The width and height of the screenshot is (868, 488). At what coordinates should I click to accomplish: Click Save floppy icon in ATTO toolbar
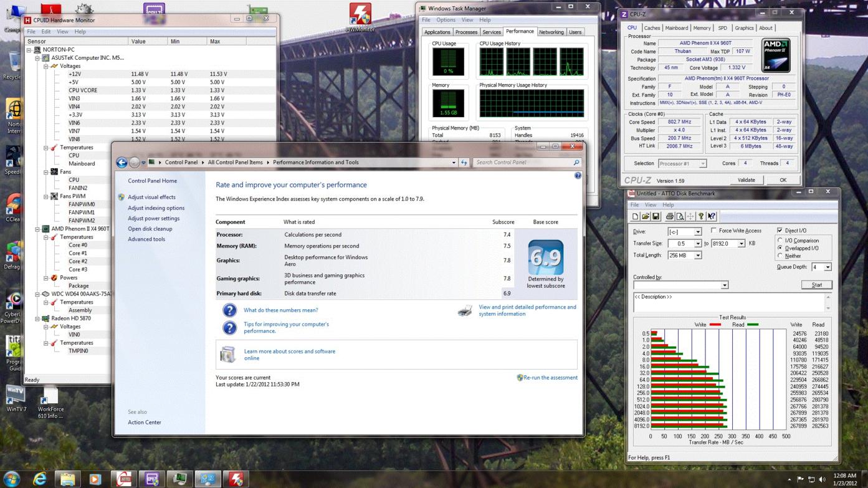tap(656, 216)
